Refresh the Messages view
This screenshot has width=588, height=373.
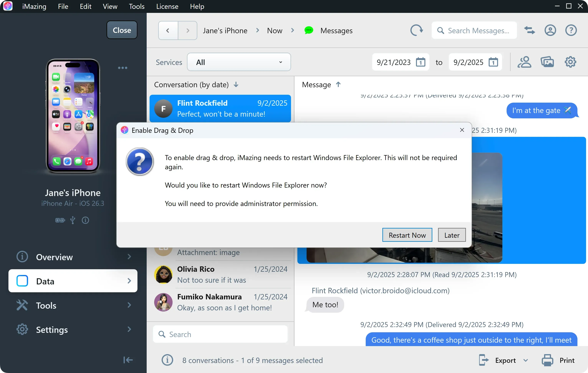pyautogui.click(x=417, y=30)
